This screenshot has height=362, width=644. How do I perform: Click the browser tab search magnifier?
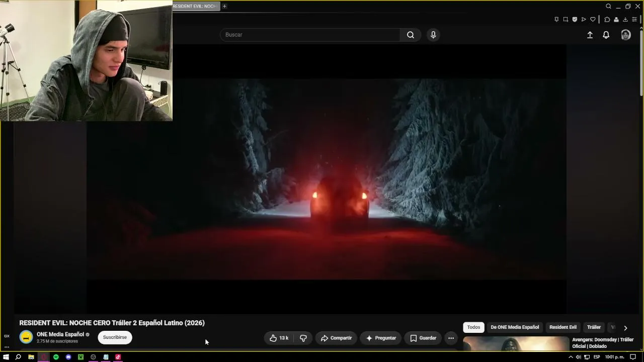608,6
